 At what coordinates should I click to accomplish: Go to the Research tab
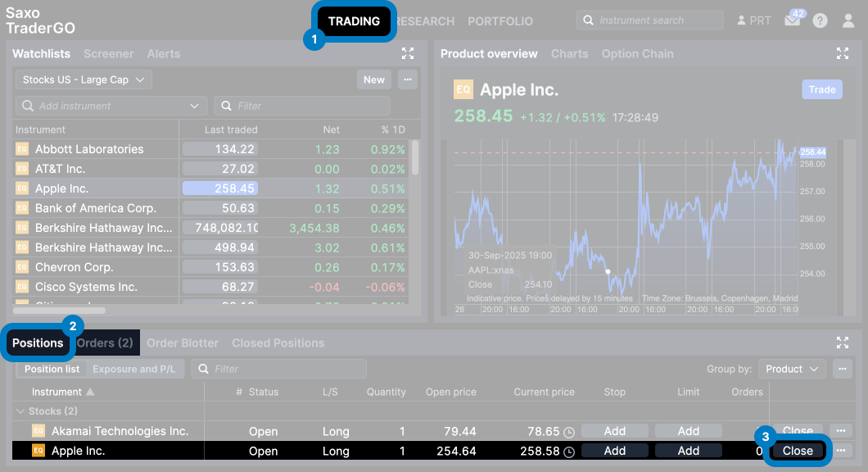tap(424, 21)
